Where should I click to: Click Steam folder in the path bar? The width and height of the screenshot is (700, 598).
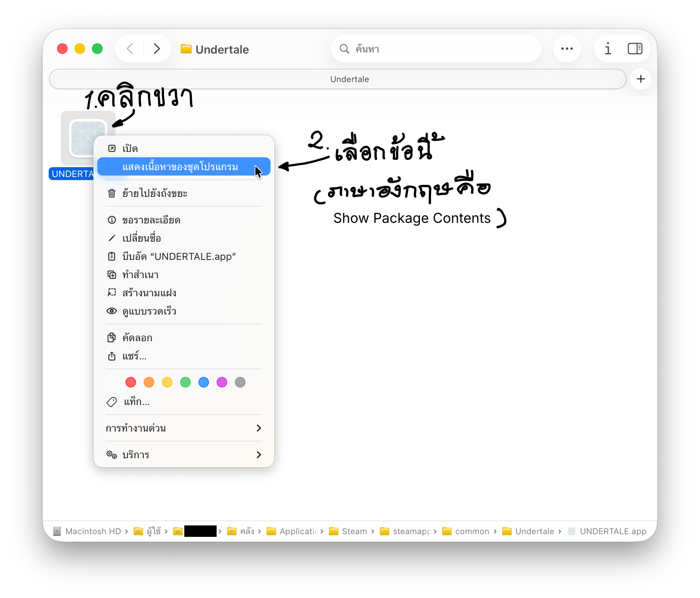click(x=348, y=531)
